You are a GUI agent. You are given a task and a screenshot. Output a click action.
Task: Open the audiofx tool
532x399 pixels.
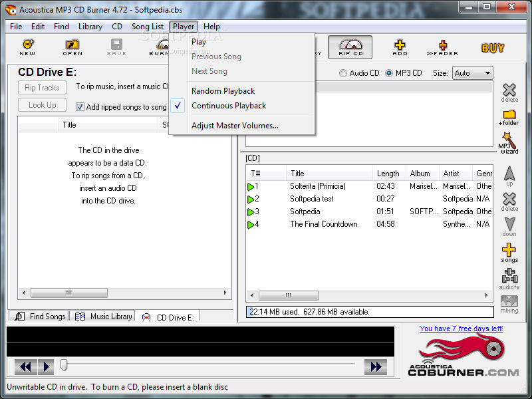tap(509, 279)
